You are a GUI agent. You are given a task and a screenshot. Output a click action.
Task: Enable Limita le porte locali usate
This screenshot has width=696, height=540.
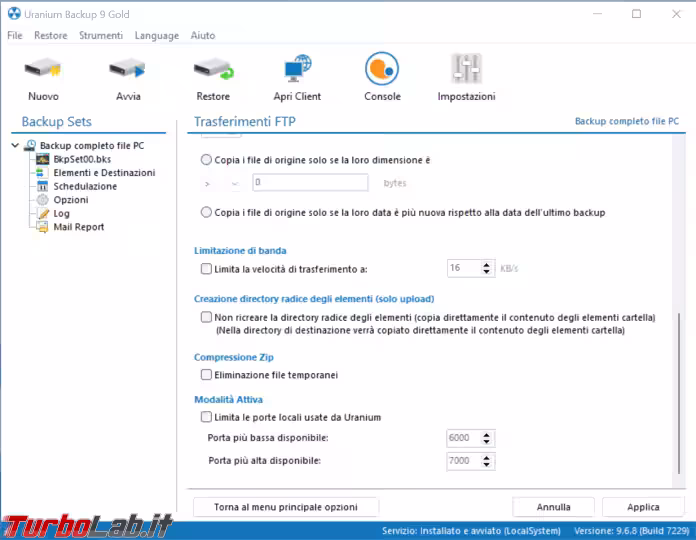click(x=206, y=417)
